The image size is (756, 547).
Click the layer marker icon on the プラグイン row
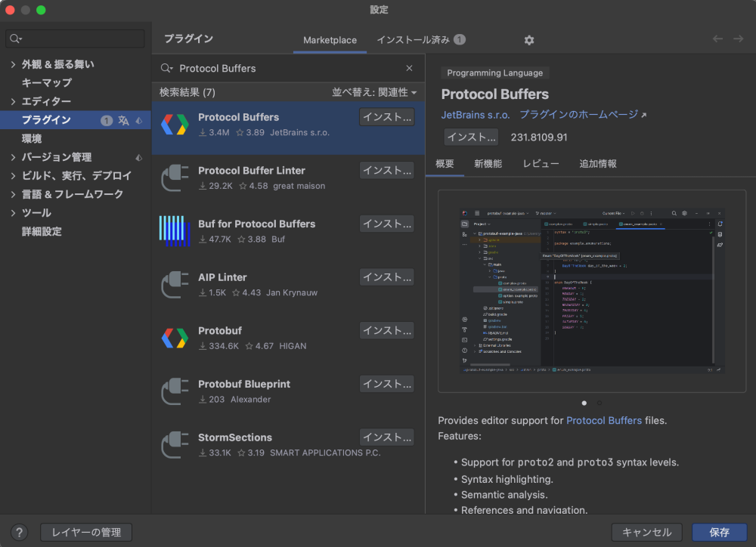point(139,120)
